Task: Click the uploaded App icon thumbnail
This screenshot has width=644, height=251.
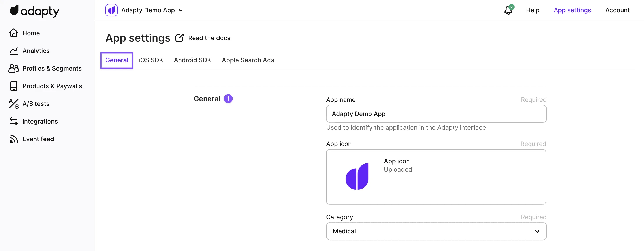Action: point(357,176)
